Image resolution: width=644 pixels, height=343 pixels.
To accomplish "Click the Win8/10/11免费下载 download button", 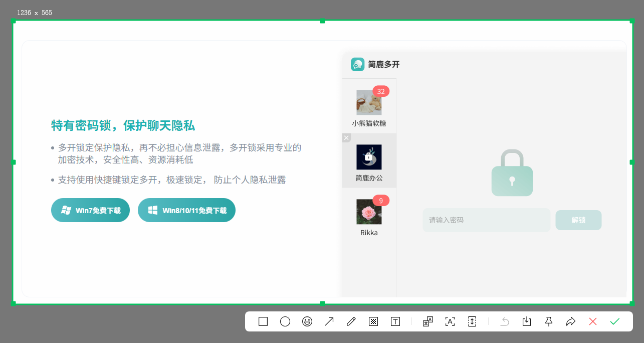I will [186, 210].
